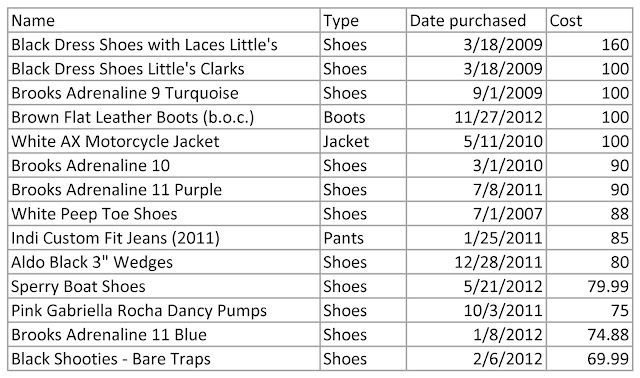
Task: Select the Type column header cell
Action: [x=363, y=20]
